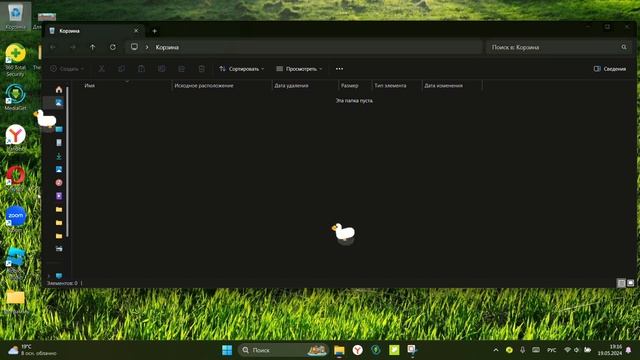Viewport: 640px width, 360px height.
Task: Open the three-dots more options menu
Action: click(339, 69)
